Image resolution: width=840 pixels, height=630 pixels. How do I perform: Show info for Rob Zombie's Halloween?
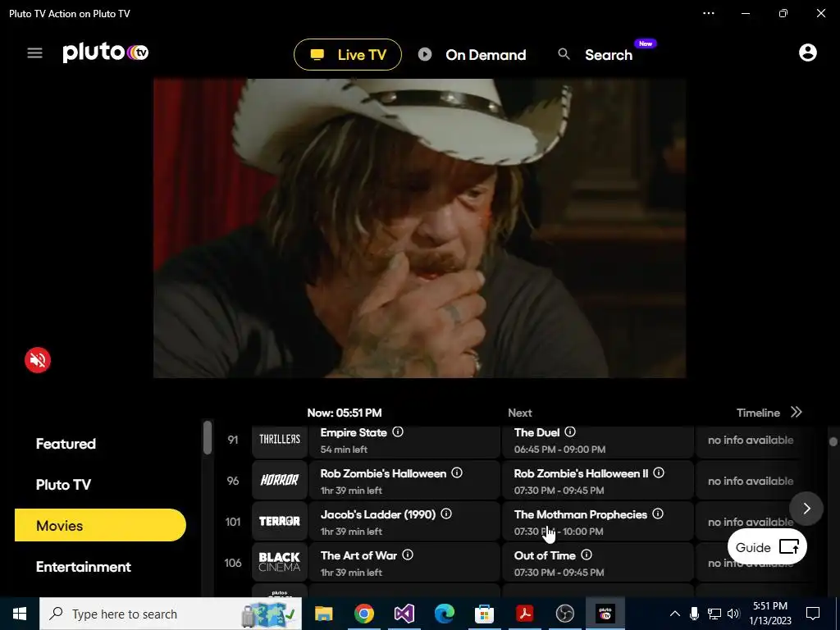[457, 473]
